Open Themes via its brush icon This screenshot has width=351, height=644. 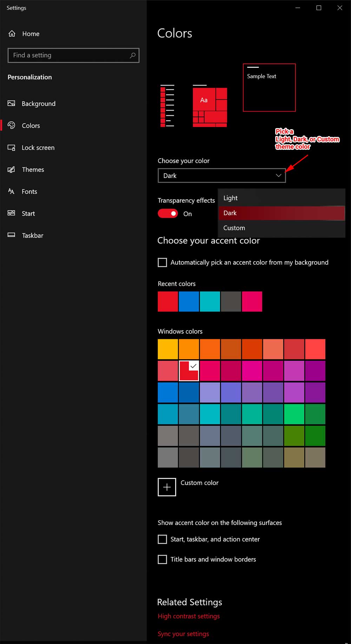click(12, 170)
